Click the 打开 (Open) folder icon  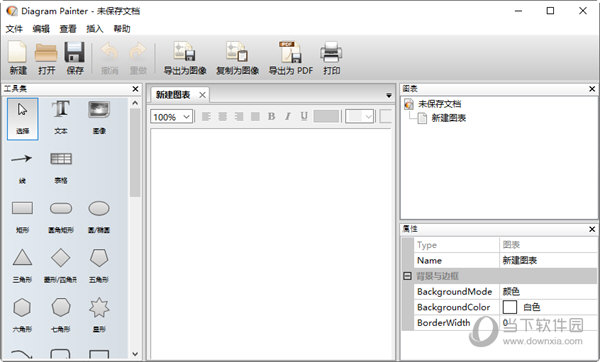(x=46, y=52)
